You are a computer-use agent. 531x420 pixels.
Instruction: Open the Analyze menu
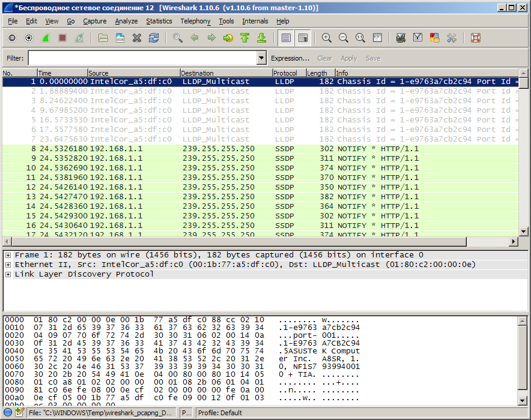(126, 21)
